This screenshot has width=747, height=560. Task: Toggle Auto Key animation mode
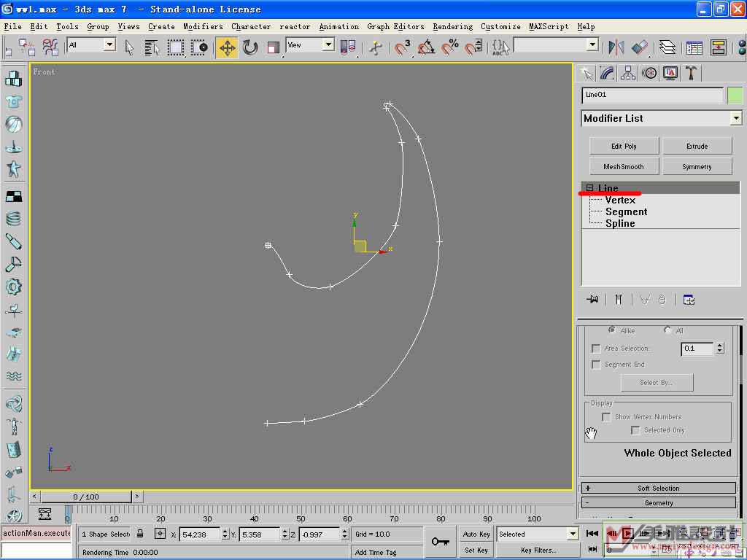[476, 534]
